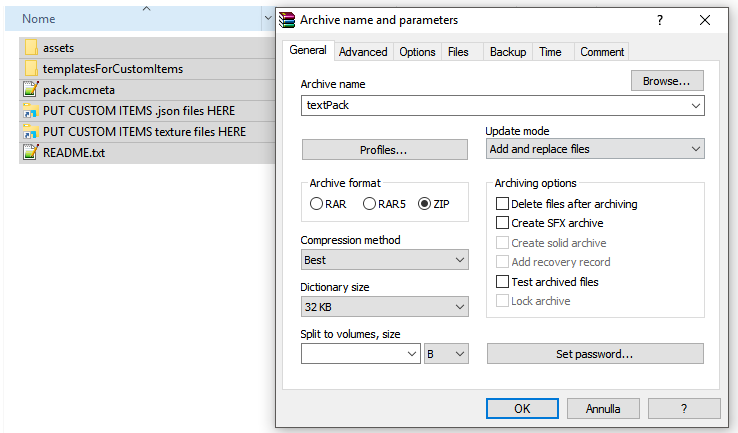Click the Archive name text field
The width and height of the screenshot is (738, 433).
(495, 105)
